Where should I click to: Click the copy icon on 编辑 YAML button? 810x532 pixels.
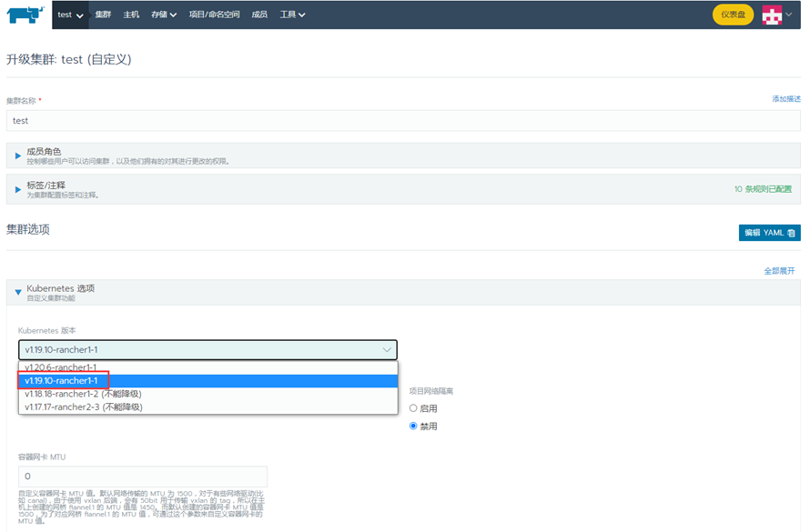(791, 233)
